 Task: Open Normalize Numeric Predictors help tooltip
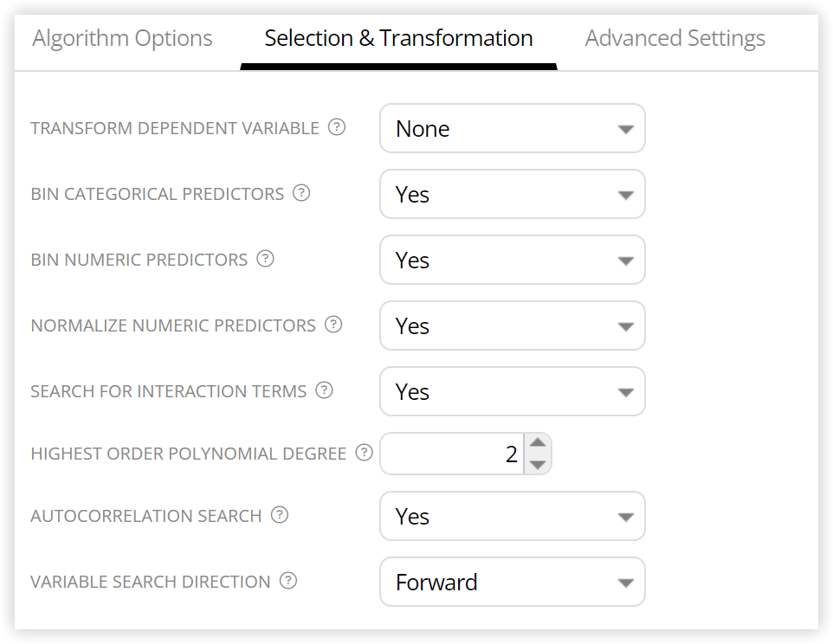333,325
